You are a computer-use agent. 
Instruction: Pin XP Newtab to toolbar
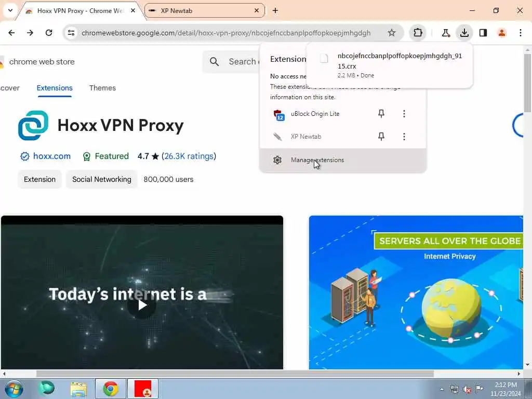381,137
